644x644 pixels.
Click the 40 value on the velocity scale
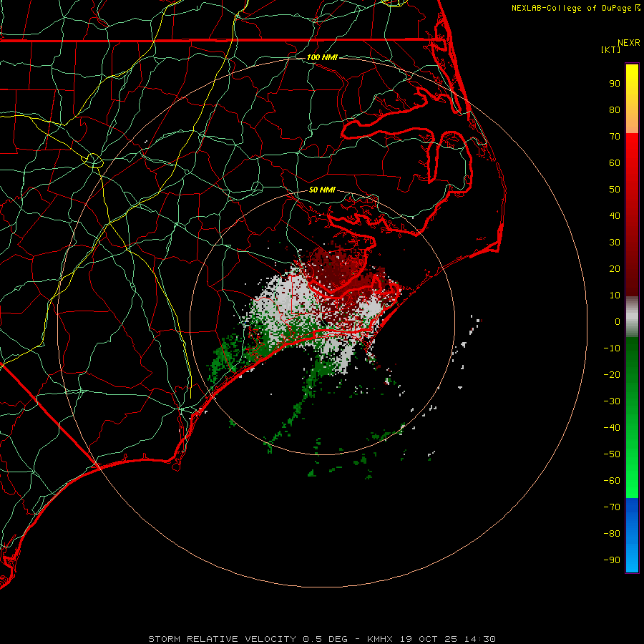(615, 216)
